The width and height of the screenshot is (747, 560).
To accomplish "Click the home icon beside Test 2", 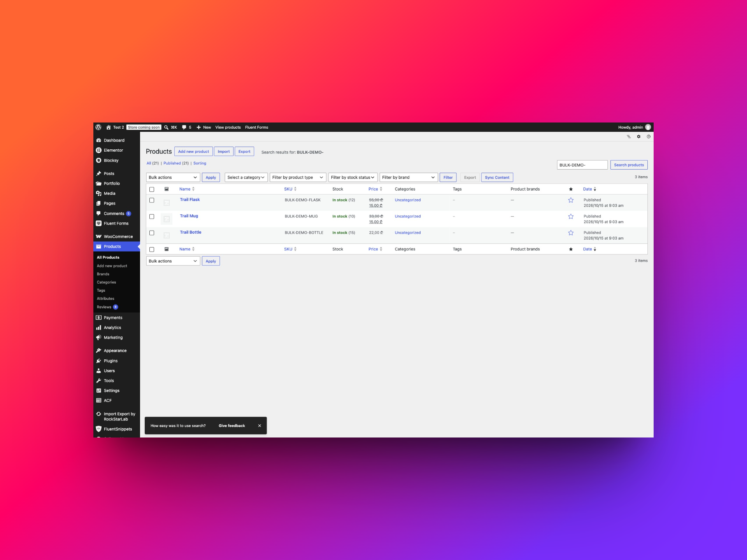I will [109, 127].
